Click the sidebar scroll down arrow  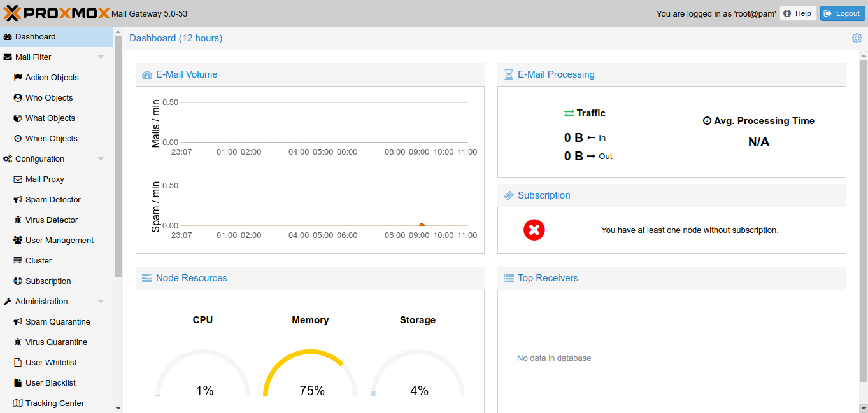[x=118, y=408]
